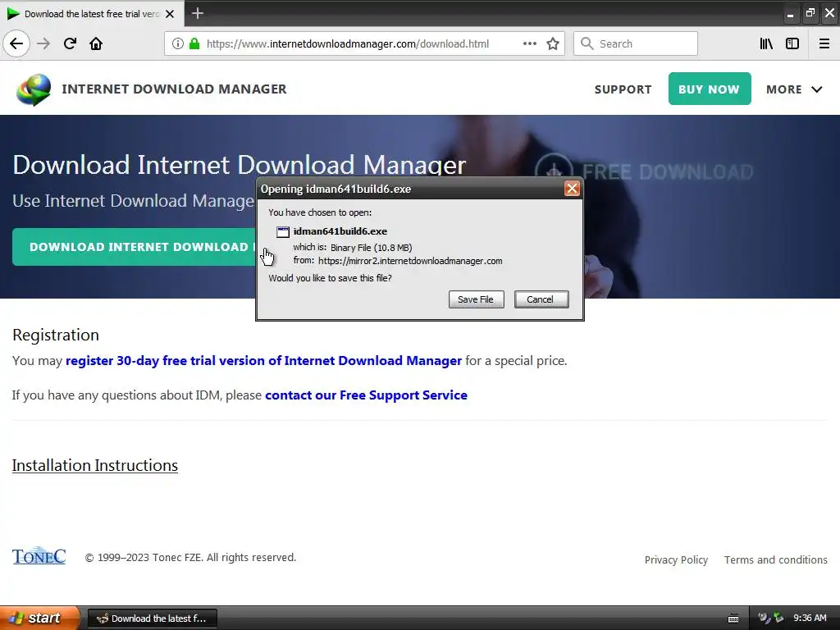Open page actions three-dot menu

point(530,44)
